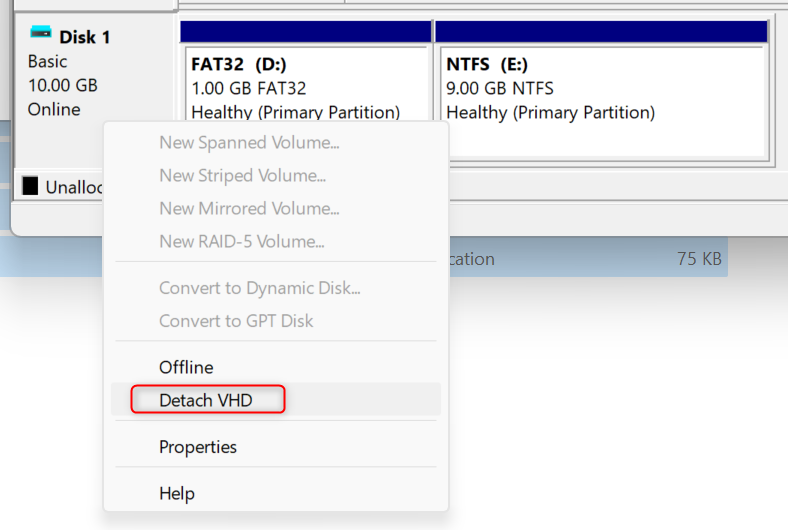Click Convert to GPT Disk entry
788x530 pixels.
236,321
